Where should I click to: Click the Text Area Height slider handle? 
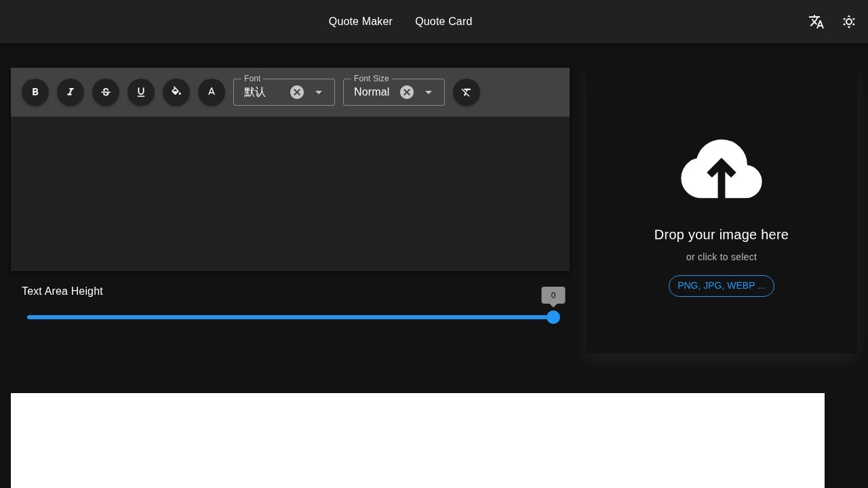click(553, 317)
